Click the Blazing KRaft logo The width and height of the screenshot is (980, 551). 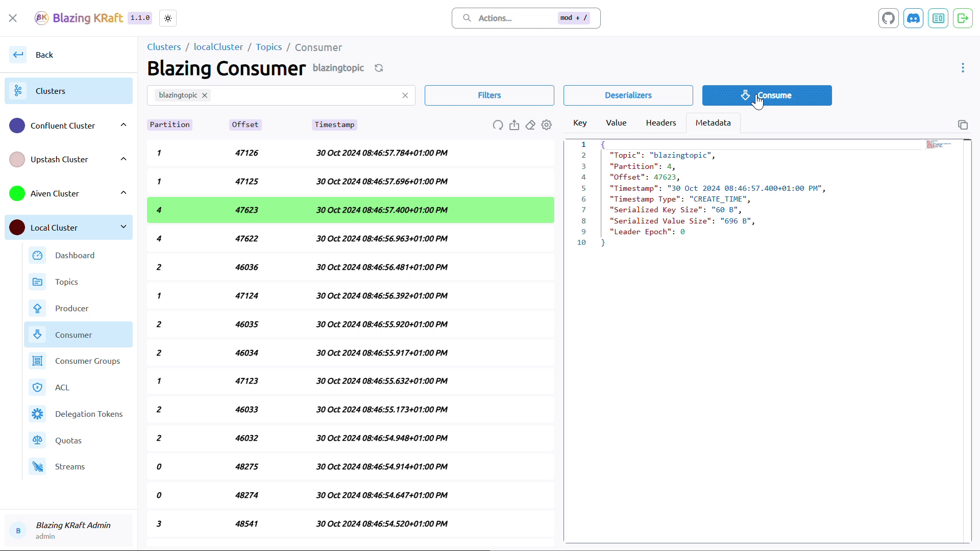79,18
